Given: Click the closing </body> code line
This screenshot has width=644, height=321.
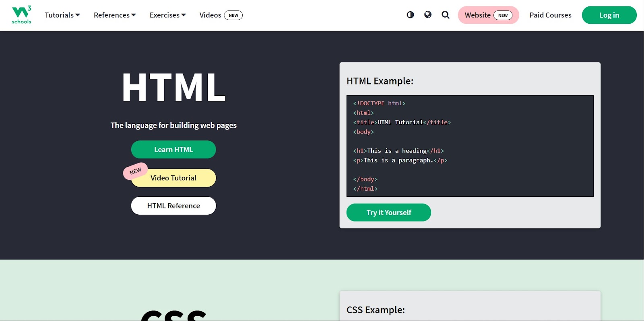Looking at the screenshot, I should coord(365,179).
